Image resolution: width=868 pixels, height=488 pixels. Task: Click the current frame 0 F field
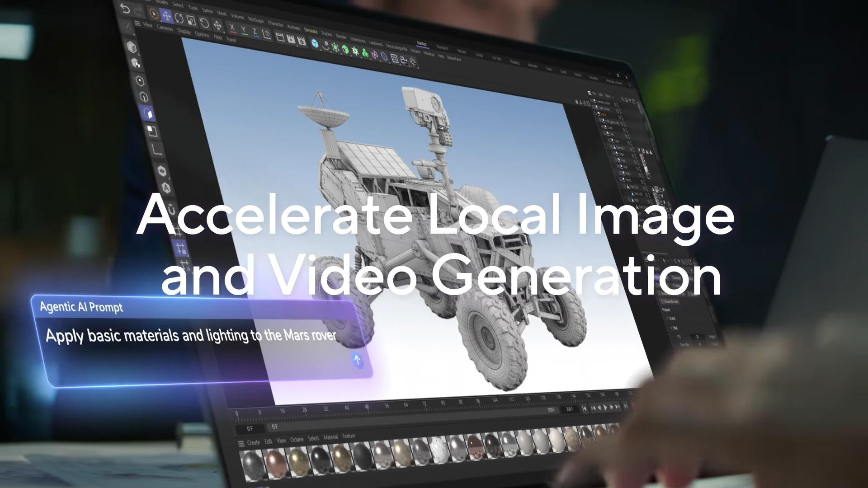250,428
